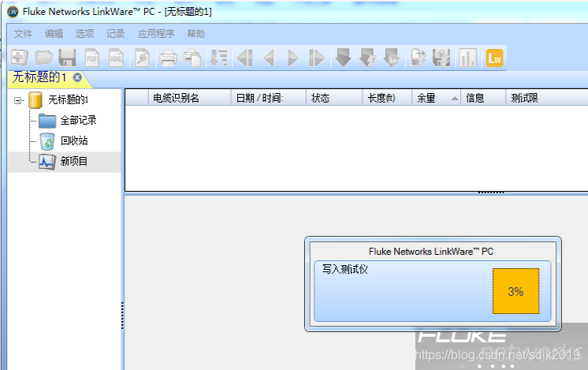Open the 编辑 menu
Image resolution: width=588 pixels, height=370 pixels.
point(54,34)
